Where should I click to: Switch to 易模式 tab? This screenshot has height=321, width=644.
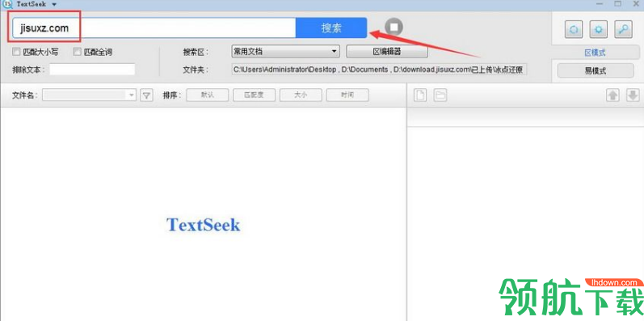point(596,70)
